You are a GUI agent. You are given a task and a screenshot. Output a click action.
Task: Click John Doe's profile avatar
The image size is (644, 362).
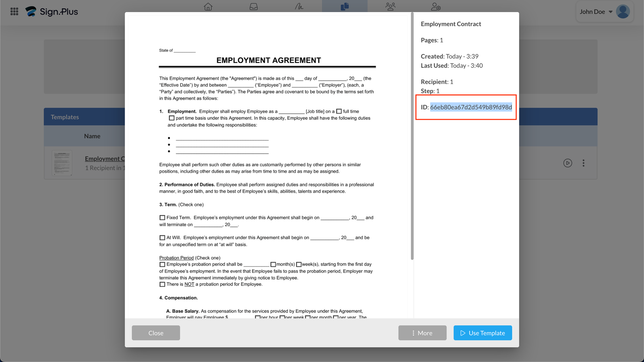623,12
